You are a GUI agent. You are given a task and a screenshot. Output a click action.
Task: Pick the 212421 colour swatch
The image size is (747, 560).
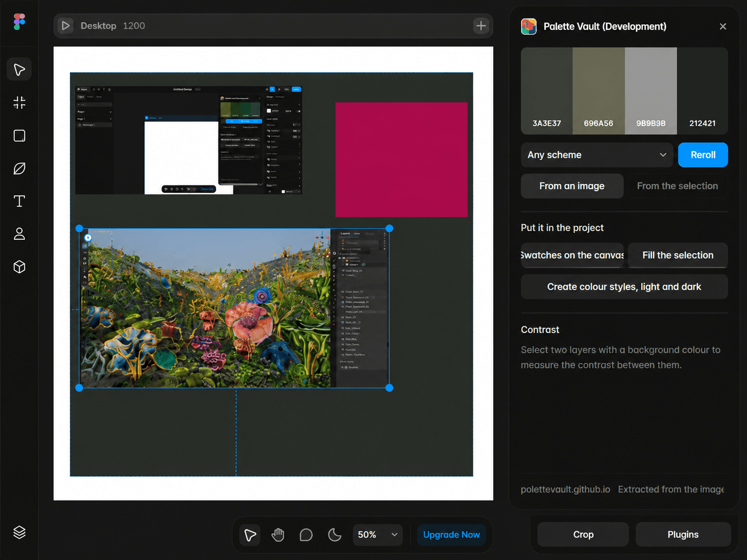[x=703, y=91]
